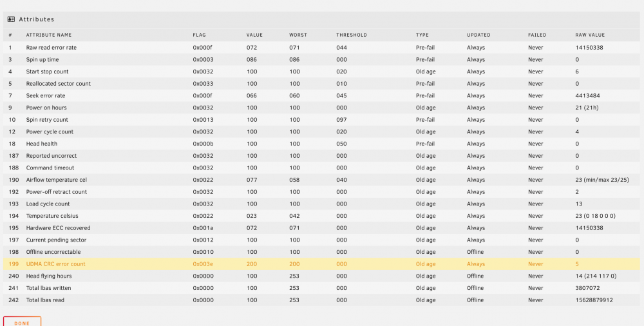Click Offline updated cell for Offline uncorrectable
The width and height of the screenshot is (644, 326).
475,252
